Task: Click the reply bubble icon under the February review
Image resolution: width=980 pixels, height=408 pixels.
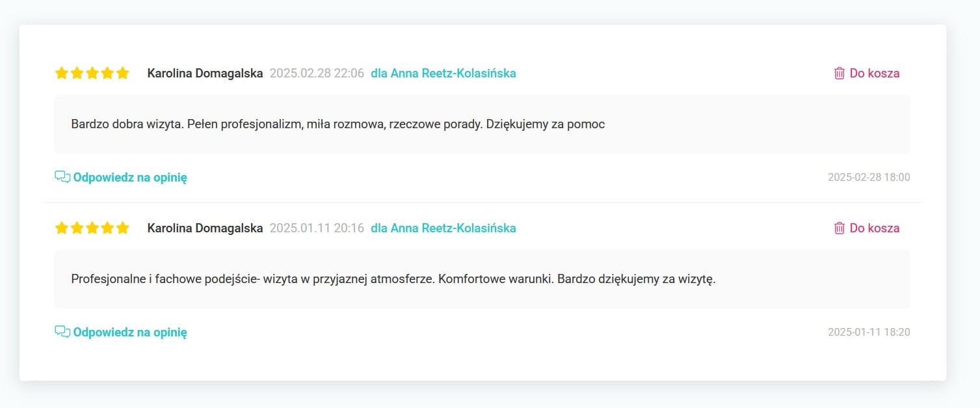Action: tap(62, 177)
